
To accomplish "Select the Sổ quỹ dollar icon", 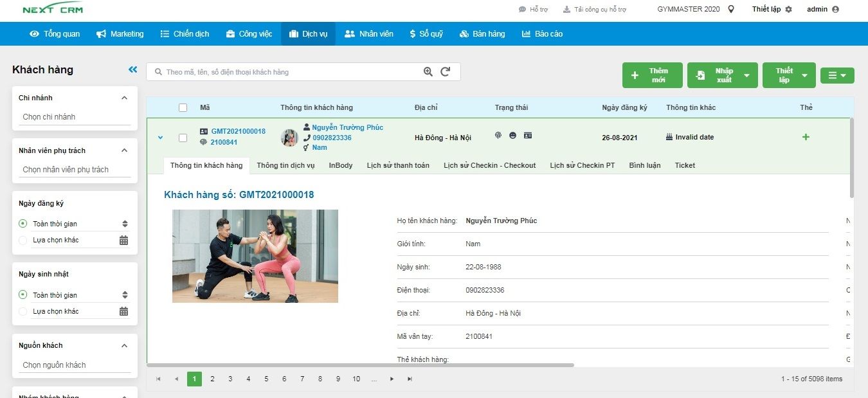I will tap(413, 33).
